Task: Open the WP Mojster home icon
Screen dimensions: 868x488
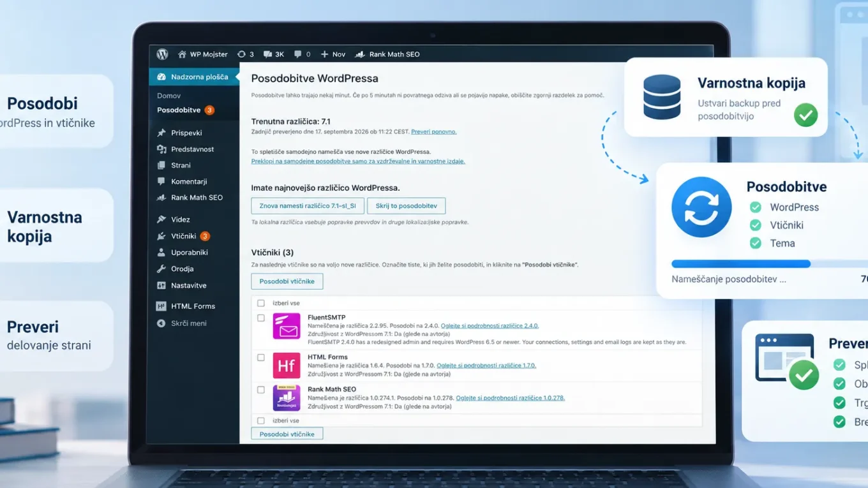Action: click(183, 54)
